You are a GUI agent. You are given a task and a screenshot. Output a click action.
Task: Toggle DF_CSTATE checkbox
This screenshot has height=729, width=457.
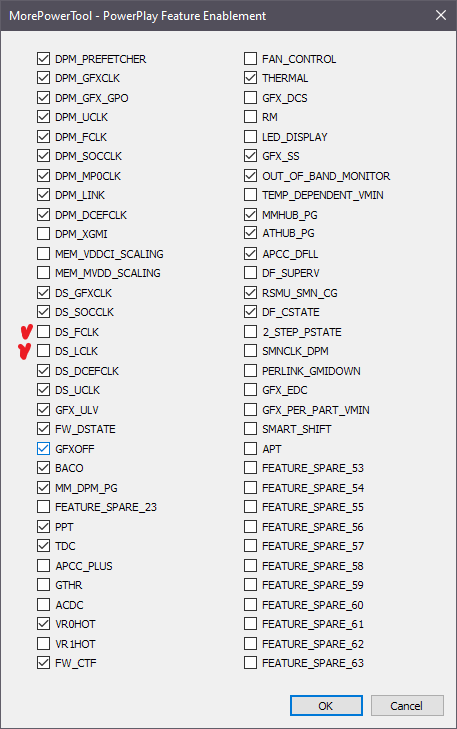[251, 312]
